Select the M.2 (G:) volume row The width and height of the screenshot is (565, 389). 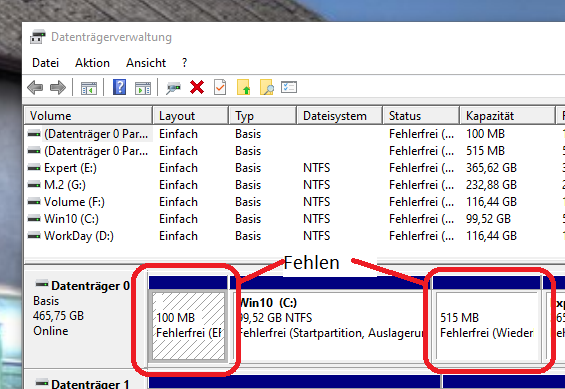pos(295,185)
